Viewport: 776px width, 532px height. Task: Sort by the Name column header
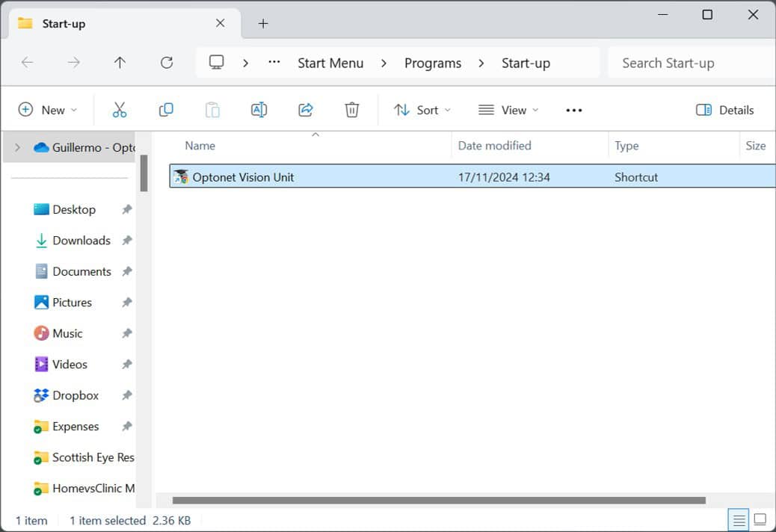(x=200, y=146)
